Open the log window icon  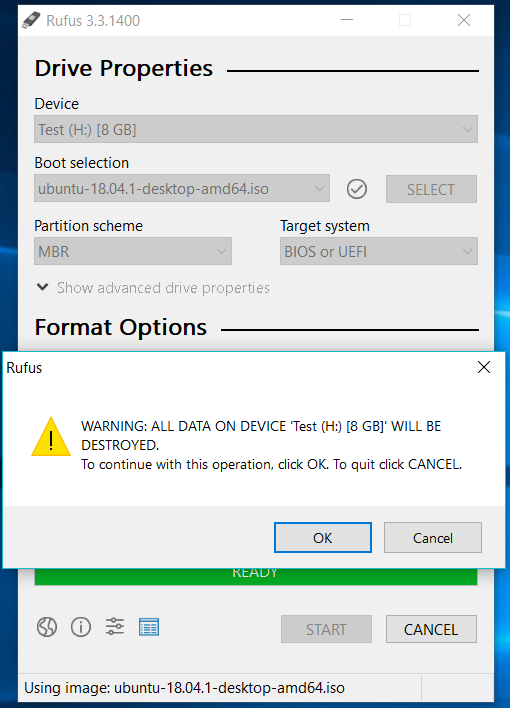149,627
